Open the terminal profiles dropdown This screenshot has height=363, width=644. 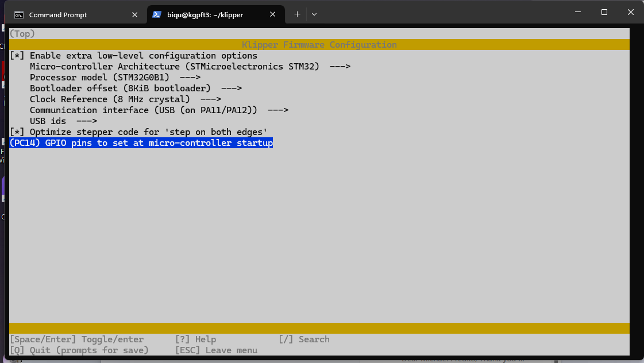pyautogui.click(x=314, y=14)
